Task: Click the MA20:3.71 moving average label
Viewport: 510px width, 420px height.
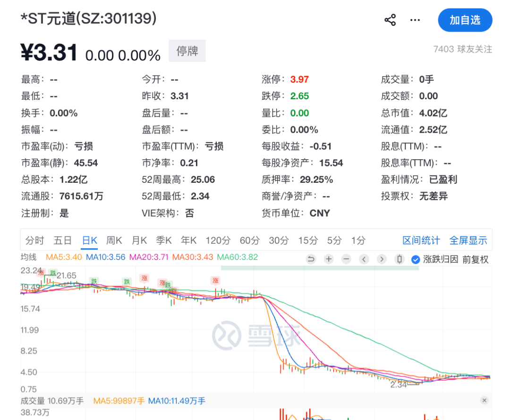Action: click(149, 257)
